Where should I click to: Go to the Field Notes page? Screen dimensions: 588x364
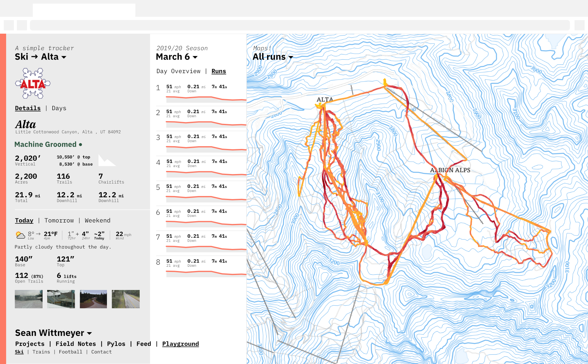[76, 344]
